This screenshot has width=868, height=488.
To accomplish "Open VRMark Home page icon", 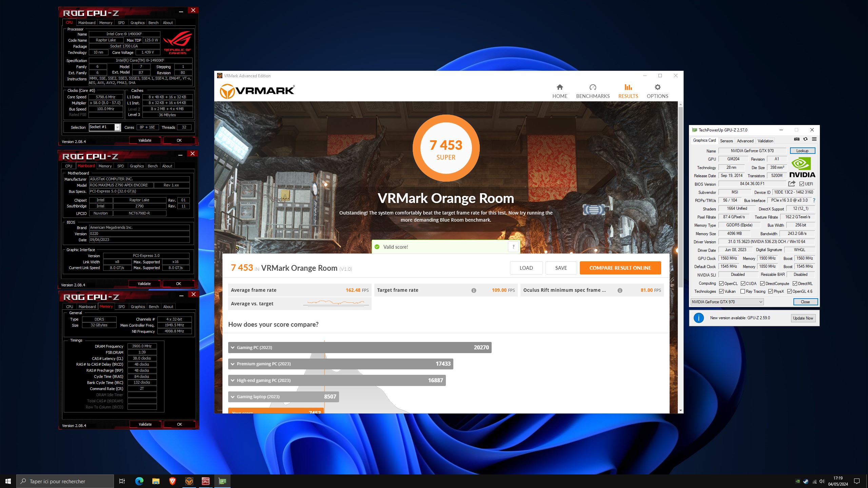I will point(559,87).
